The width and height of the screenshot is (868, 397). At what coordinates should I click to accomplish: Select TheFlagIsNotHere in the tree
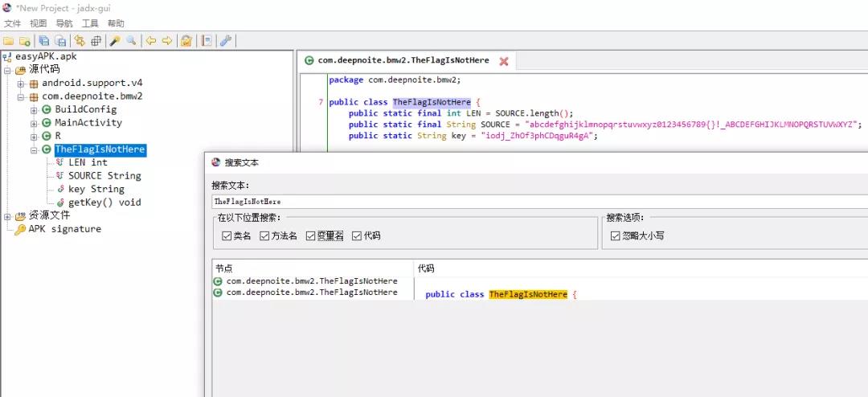pos(100,149)
